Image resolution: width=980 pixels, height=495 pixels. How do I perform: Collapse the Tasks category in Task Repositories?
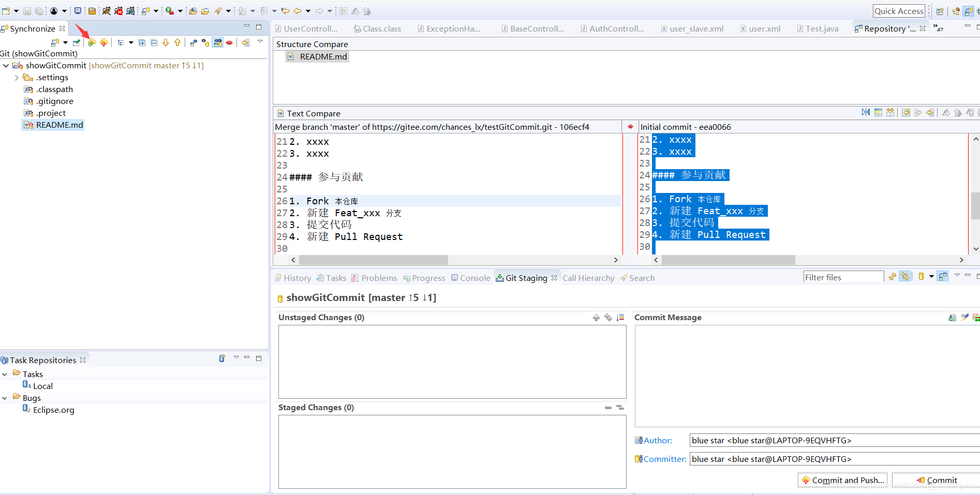5,374
